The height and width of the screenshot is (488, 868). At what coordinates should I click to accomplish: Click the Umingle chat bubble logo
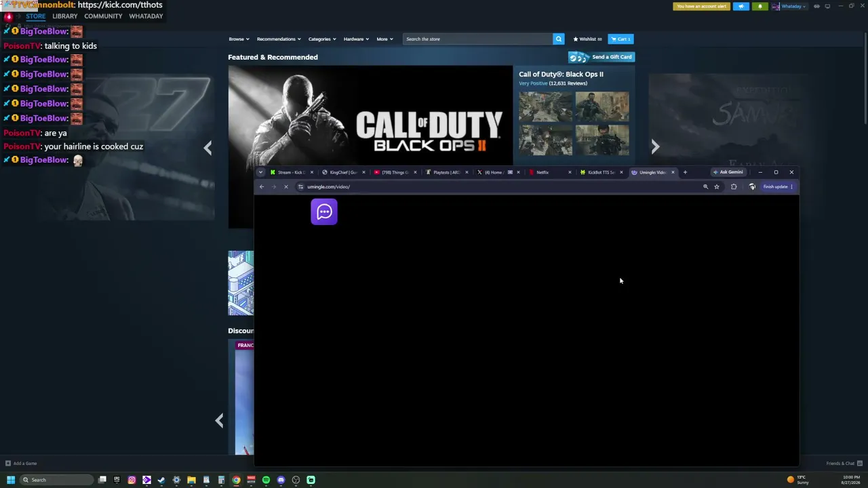pyautogui.click(x=324, y=212)
